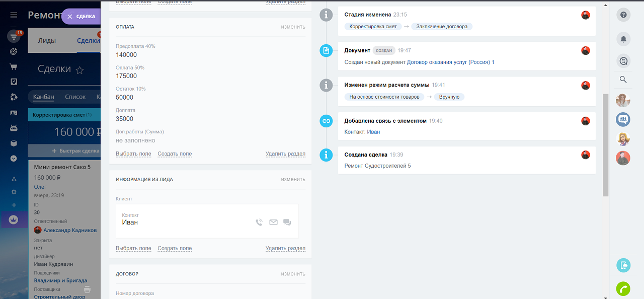Click author avatar on Создана сделка entry
Image resolution: width=644 pixels, height=299 pixels.
click(x=586, y=155)
